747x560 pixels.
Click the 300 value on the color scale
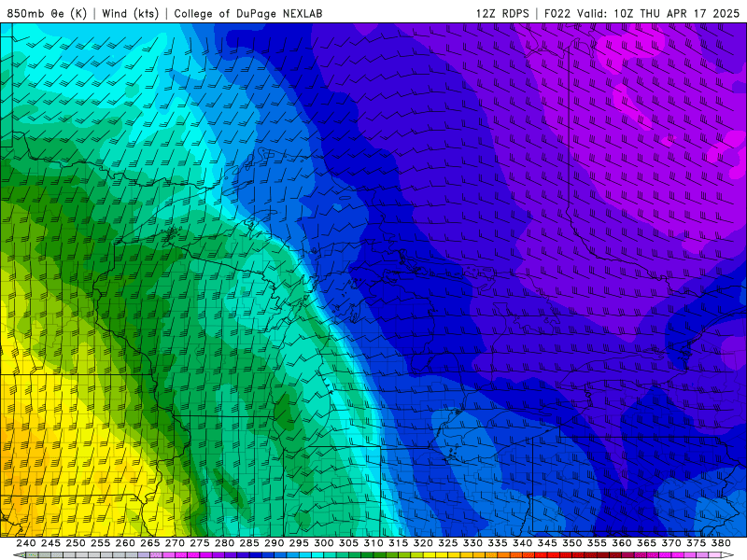click(324, 543)
